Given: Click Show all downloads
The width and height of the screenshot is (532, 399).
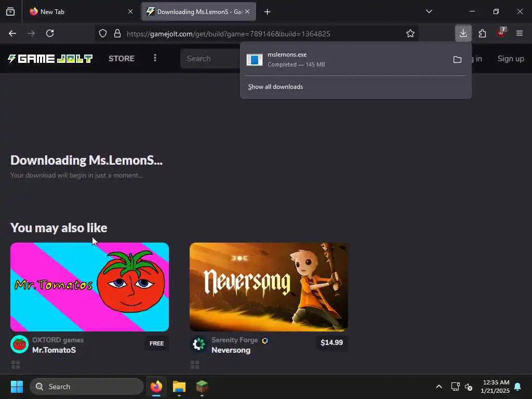Looking at the screenshot, I should tap(275, 87).
